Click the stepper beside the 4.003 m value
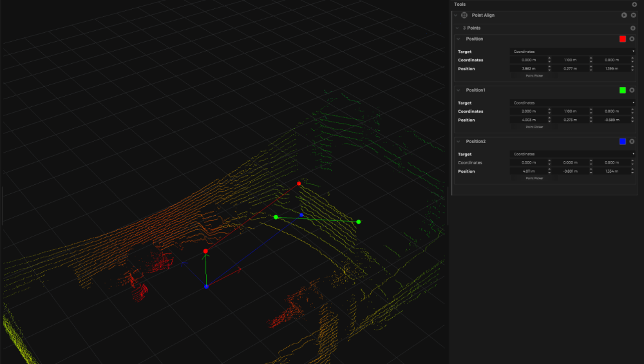Screen dimensions: 644x364 click(x=549, y=120)
